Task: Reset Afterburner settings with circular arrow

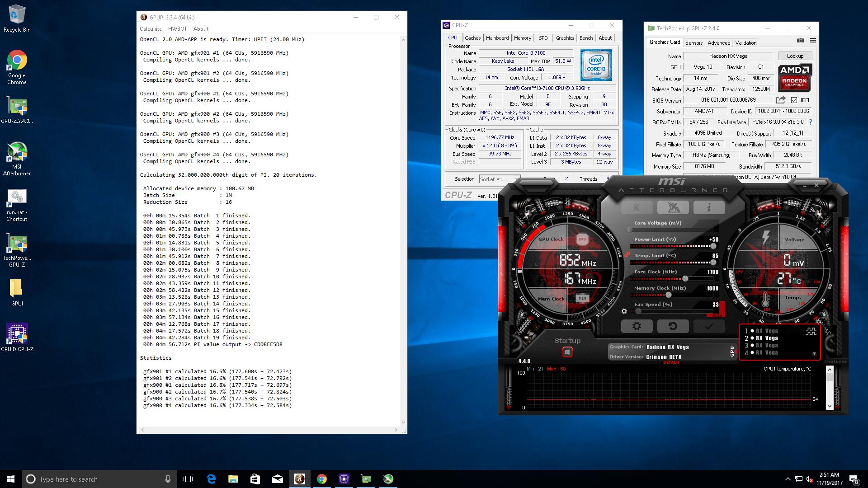Action: tap(673, 326)
